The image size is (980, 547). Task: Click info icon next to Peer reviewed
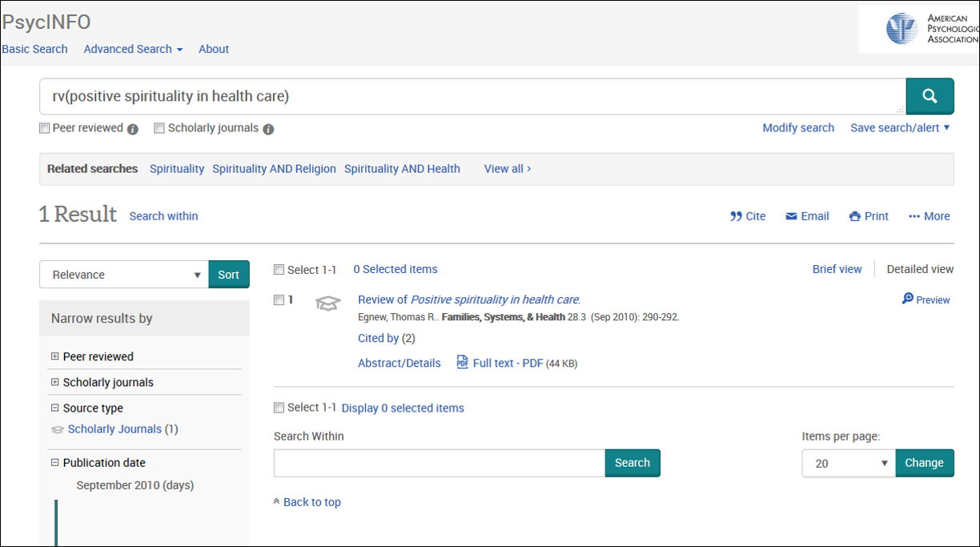(133, 129)
